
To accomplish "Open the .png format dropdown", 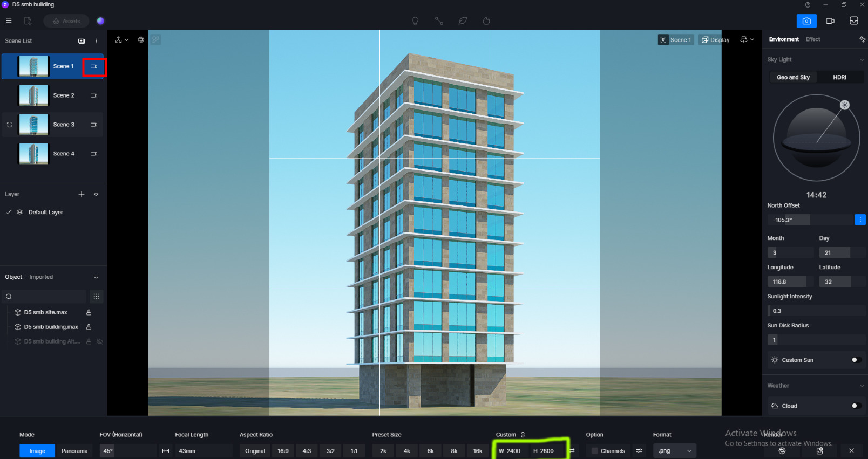I will 675,451.
